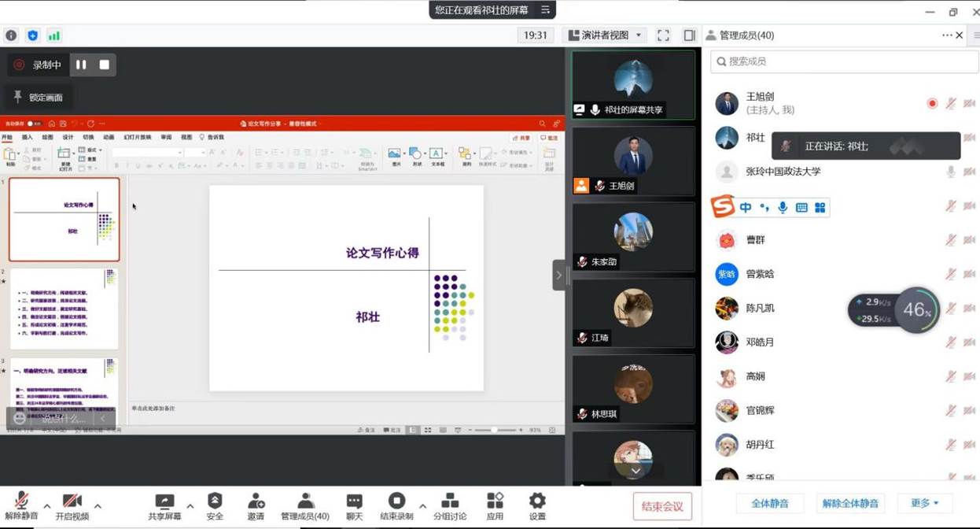Select 朱孝劼 video thumbnail

(633, 238)
